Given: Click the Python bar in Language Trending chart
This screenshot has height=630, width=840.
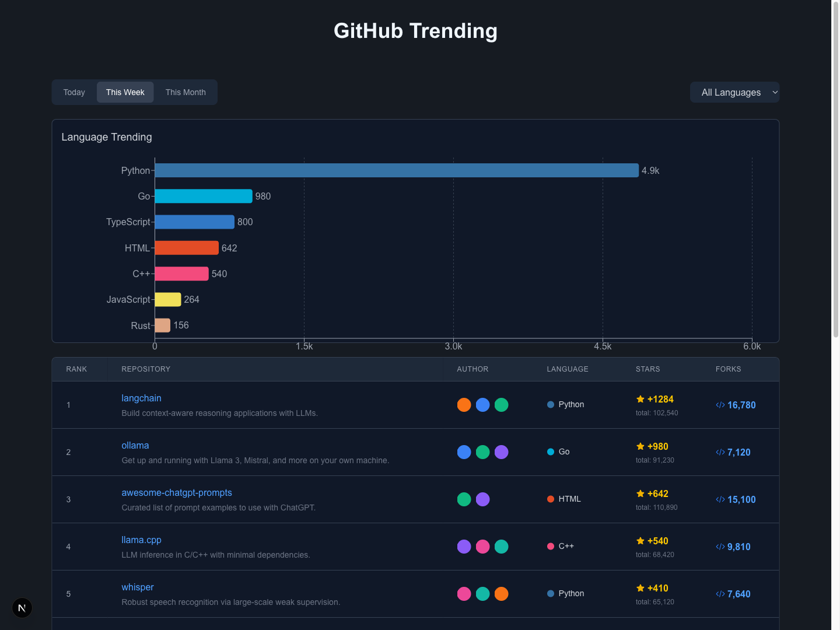Looking at the screenshot, I should click(x=397, y=170).
